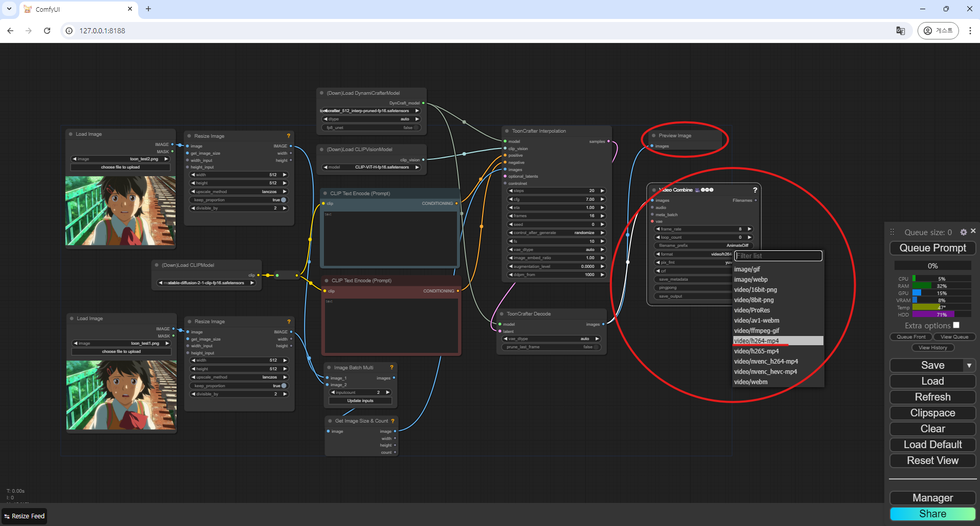Click the 0% progress bar
The height and width of the screenshot is (526, 980).
(932, 266)
